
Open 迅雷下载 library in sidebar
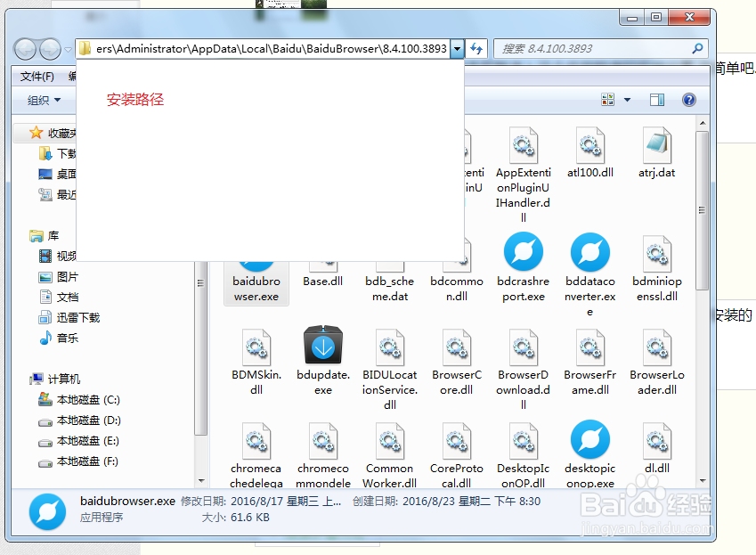tap(69, 318)
